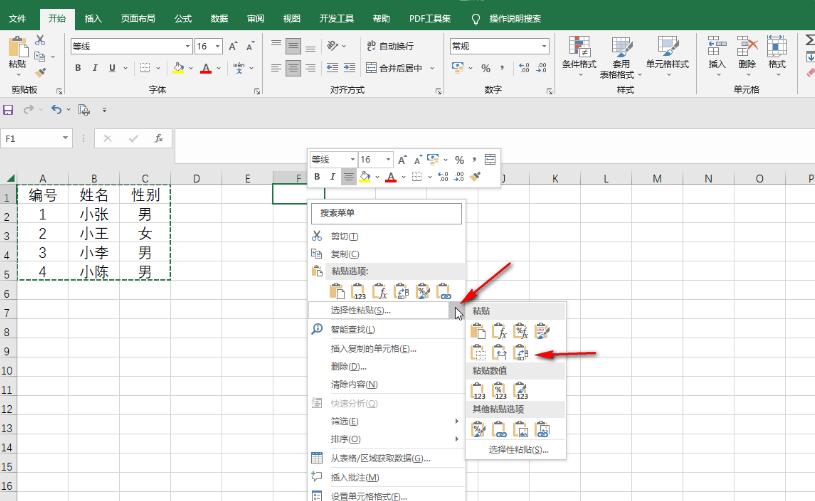Choose Keep Source Column Widths paste icon in the submenu

[499, 353]
